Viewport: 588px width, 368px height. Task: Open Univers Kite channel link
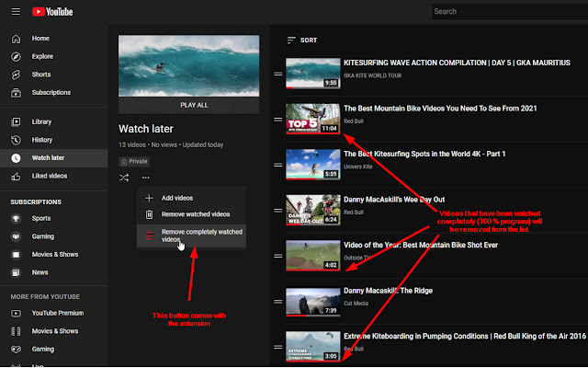coord(357,167)
